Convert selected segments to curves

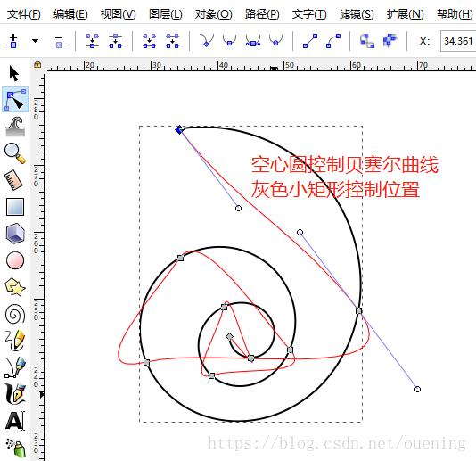click(333, 41)
